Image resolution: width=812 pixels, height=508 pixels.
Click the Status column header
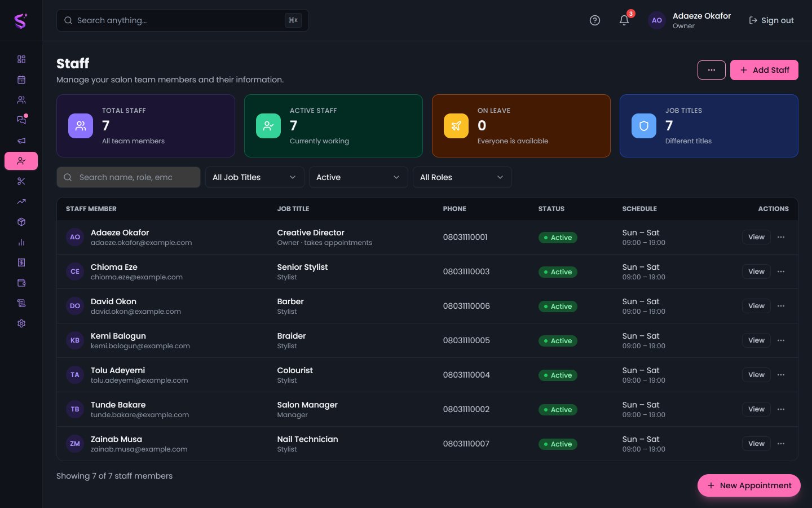pyautogui.click(x=551, y=209)
